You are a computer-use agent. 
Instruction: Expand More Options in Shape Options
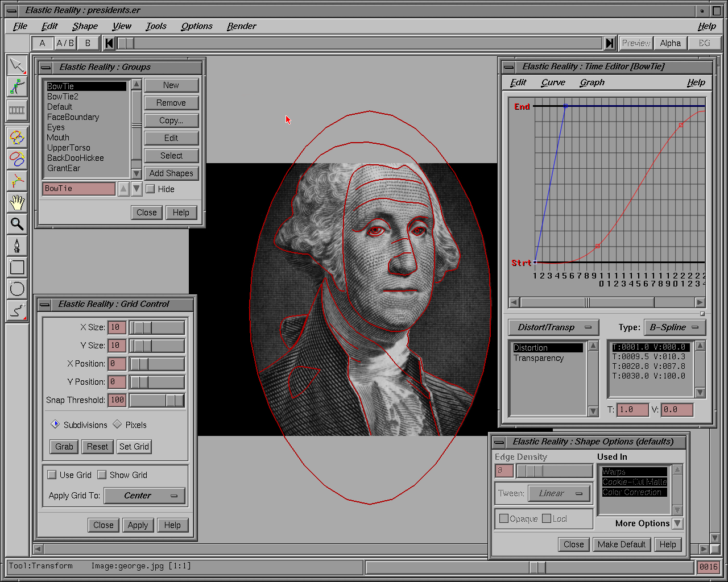[677, 523]
